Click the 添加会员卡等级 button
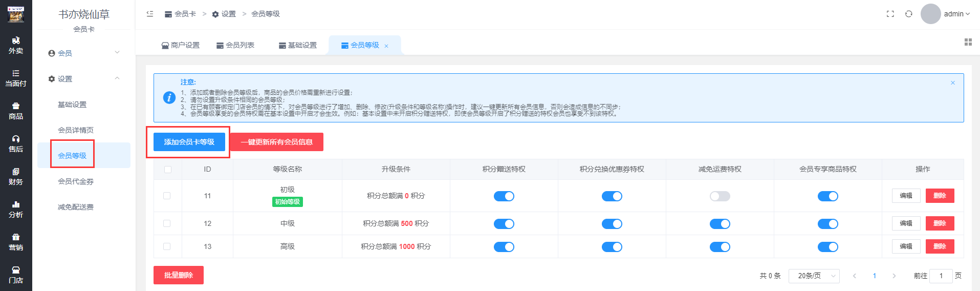The width and height of the screenshot is (980, 291). tap(189, 142)
